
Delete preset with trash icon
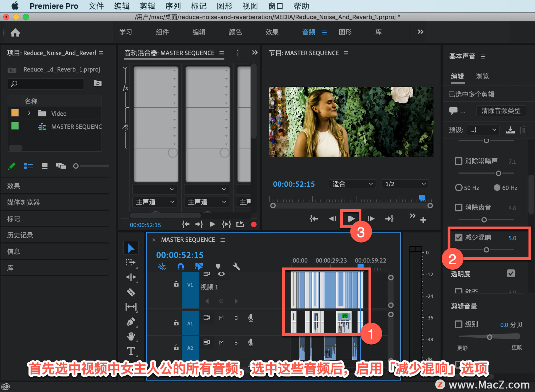[523, 130]
